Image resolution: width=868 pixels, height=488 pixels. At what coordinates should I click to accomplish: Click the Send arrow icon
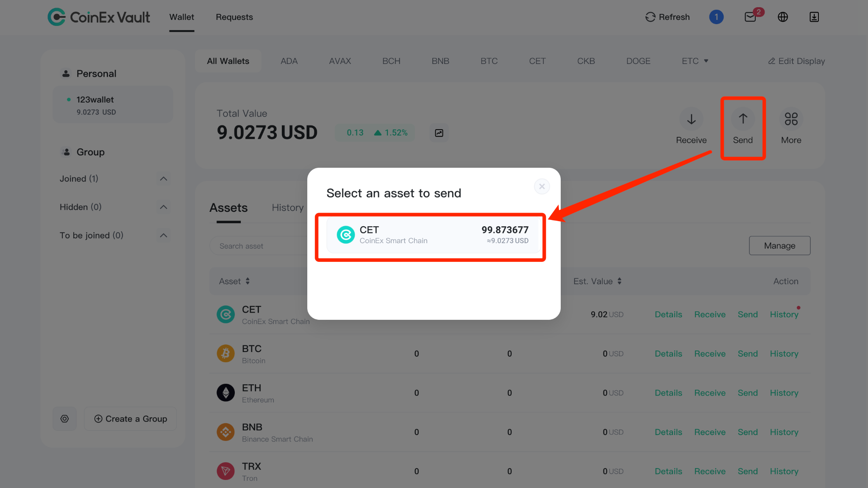743,119
